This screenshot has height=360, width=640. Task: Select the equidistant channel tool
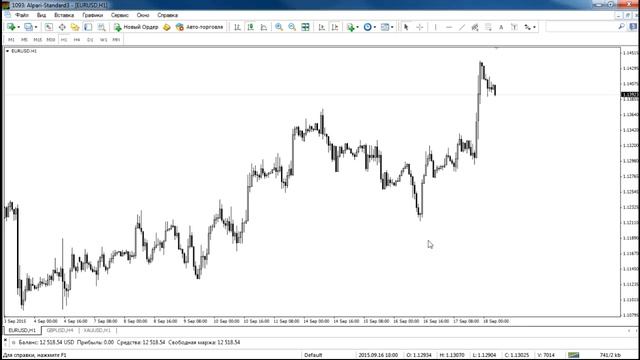[475, 27]
